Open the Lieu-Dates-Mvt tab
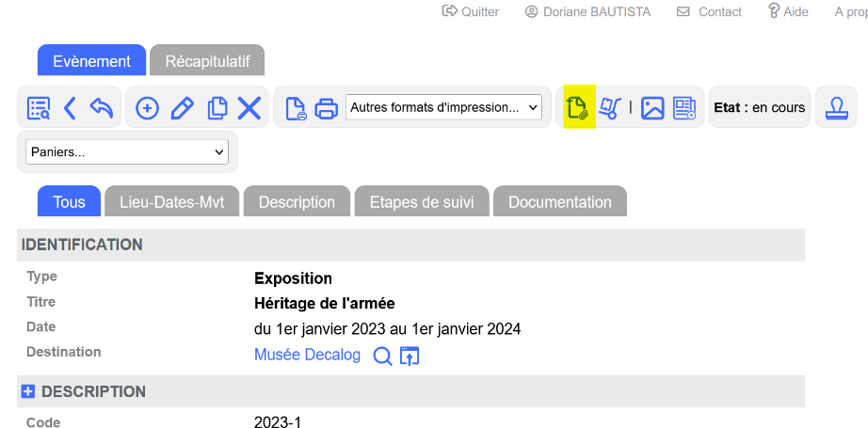 [172, 202]
